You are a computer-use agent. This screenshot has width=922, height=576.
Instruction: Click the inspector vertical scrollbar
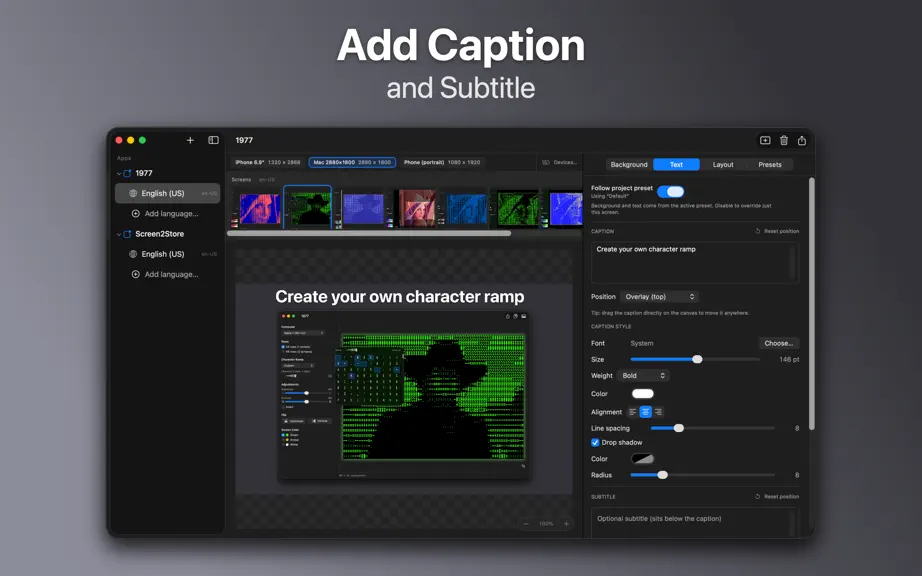click(x=811, y=304)
